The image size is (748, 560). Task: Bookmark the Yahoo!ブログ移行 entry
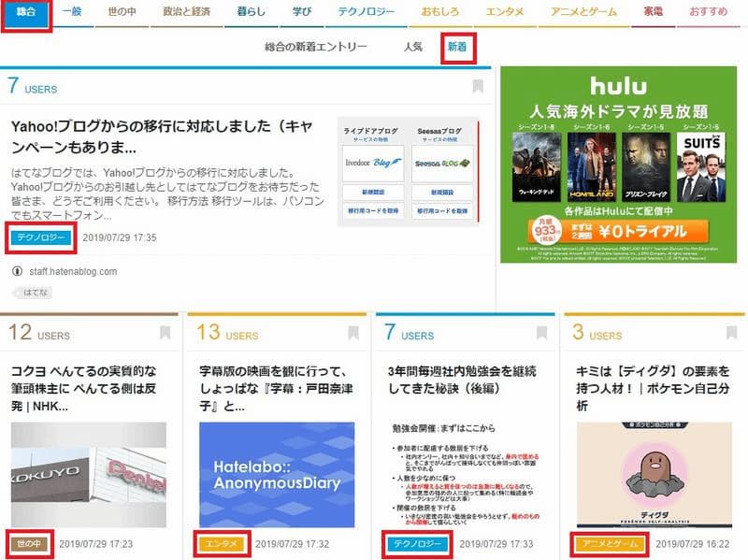tap(478, 86)
